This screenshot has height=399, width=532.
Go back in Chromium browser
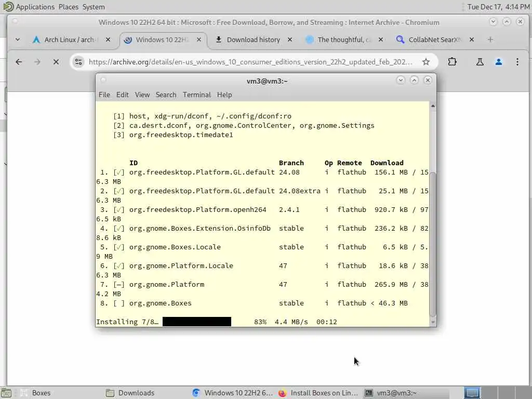[19, 62]
